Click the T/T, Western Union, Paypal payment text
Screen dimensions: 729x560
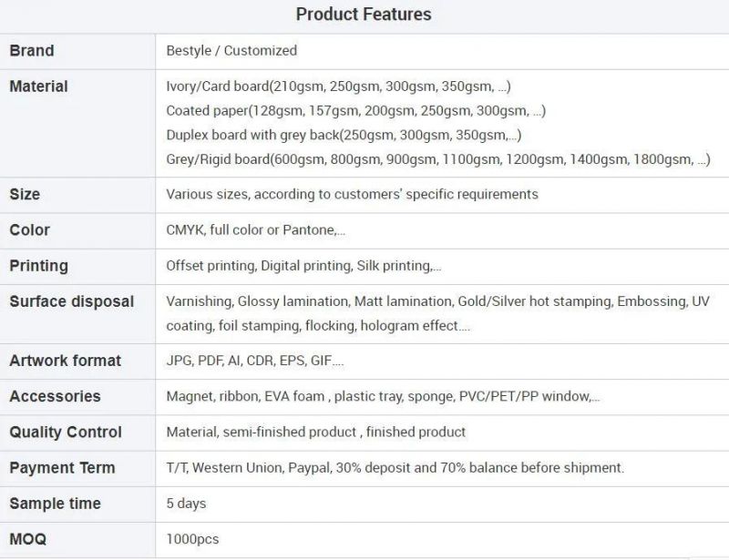tap(395, 467)
